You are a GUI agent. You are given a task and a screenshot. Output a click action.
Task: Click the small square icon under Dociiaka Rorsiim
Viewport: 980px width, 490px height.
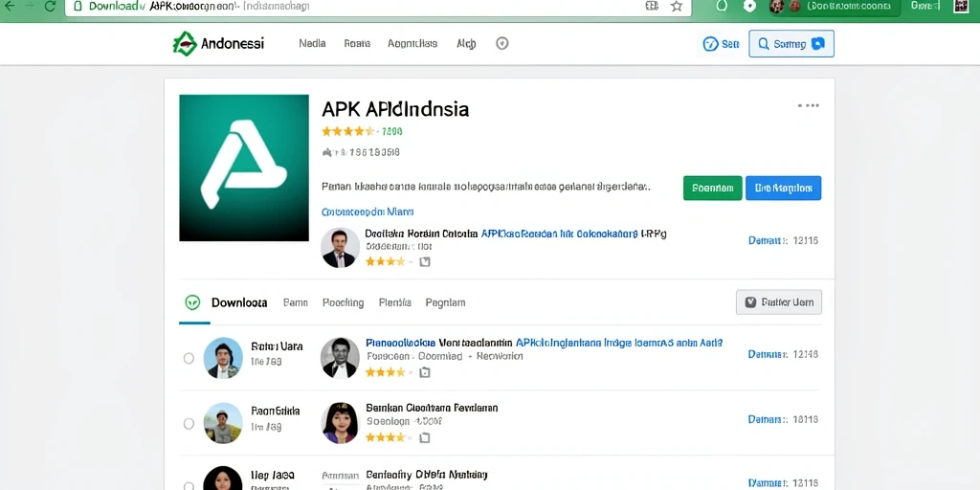[425, 262]
